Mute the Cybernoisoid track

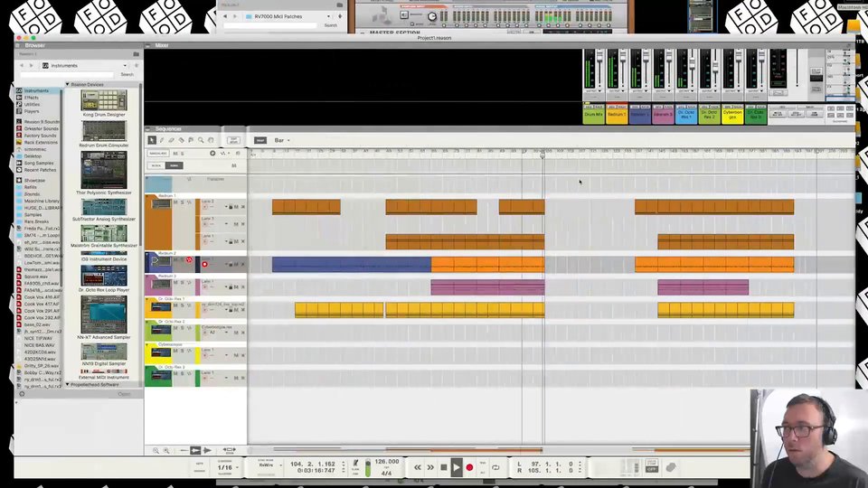tap(175, 351)
